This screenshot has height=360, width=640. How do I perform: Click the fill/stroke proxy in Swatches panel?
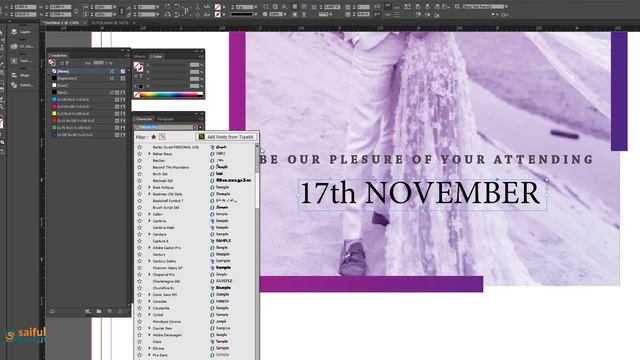tap(52, 63)
